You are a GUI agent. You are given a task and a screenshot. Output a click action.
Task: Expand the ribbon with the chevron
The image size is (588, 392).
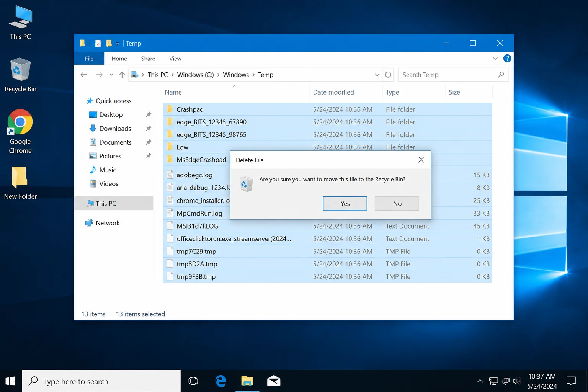[x=495, y=59]
